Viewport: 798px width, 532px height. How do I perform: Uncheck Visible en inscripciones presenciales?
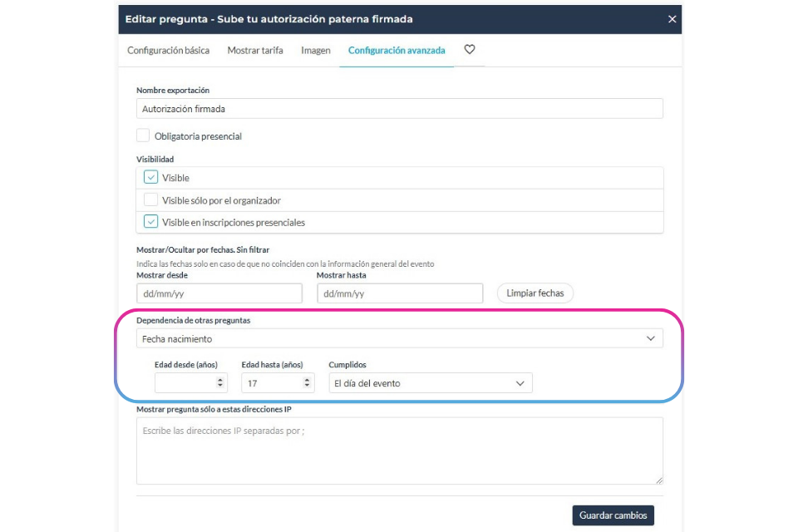[x=150, y=222]
